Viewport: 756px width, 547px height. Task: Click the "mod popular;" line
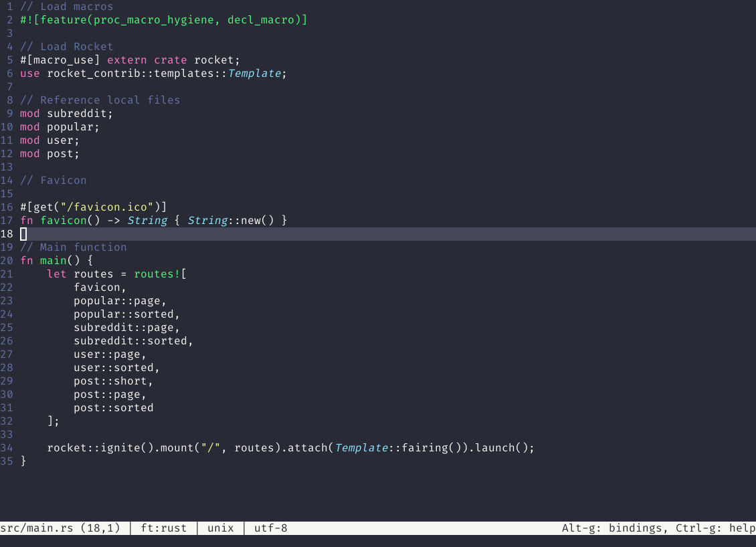[x=60, y=127]
